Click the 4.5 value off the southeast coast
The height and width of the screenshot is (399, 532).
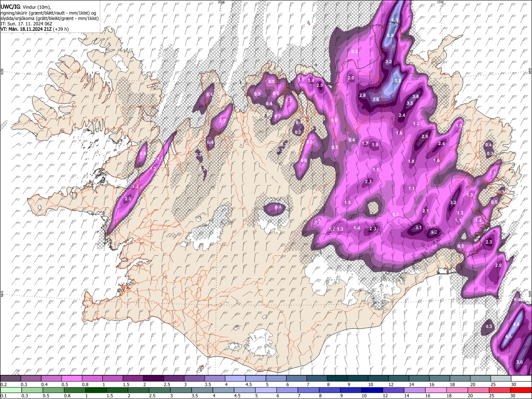pos(508,336)
